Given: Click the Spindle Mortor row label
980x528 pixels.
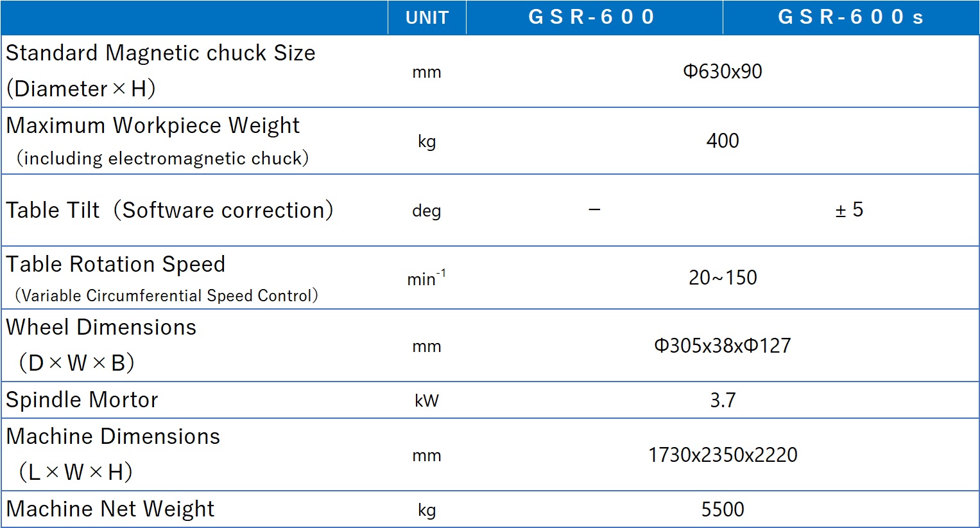Looking at the screenshot, I should (x=82, y=400).
